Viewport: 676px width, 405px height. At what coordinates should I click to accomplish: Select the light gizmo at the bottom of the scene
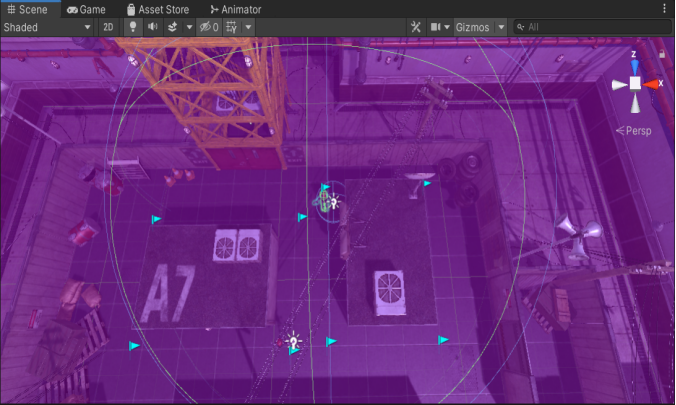click(294, 342)
